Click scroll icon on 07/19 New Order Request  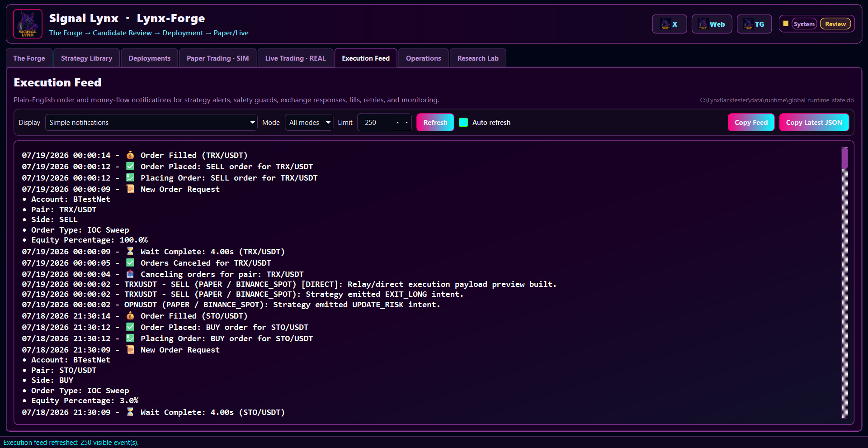(130, 189)
